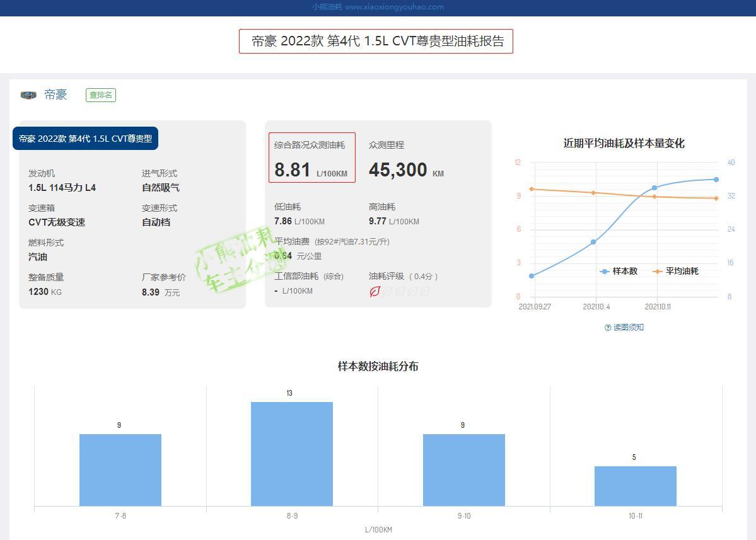Click the 1230 KG curb weight value
This screenshot has width=756, height=540.
(x=45, y=292)
